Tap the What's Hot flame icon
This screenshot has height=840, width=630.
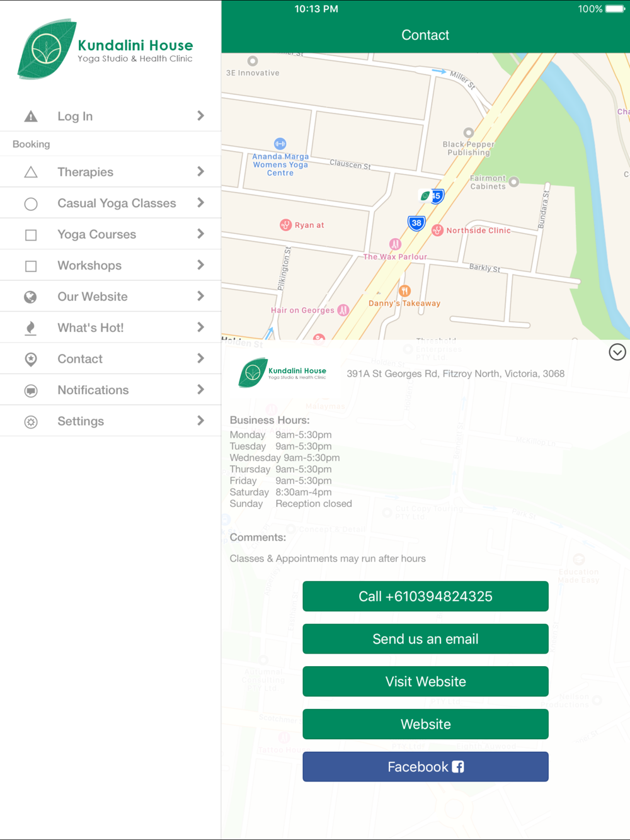pyautogui.click(x=30, y=328)
